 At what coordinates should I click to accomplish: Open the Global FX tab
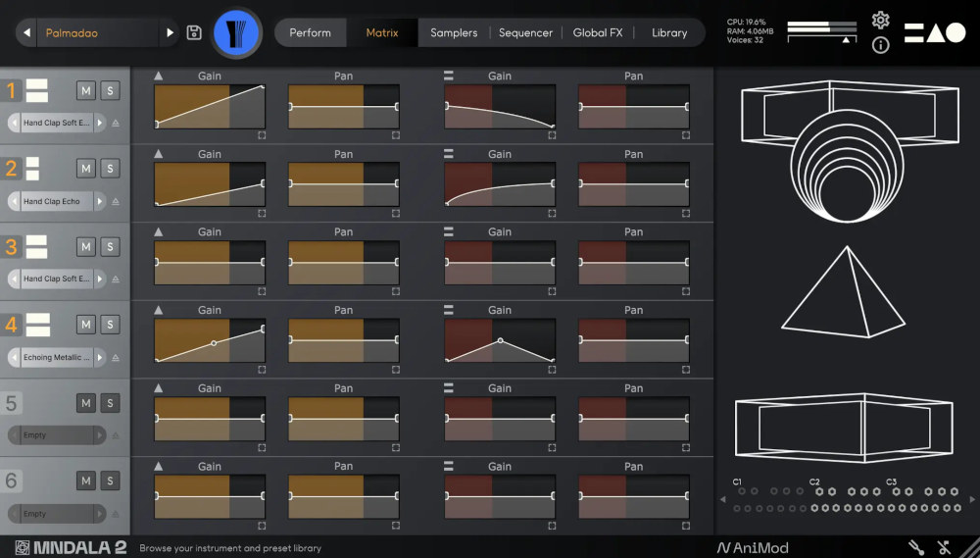597,32
